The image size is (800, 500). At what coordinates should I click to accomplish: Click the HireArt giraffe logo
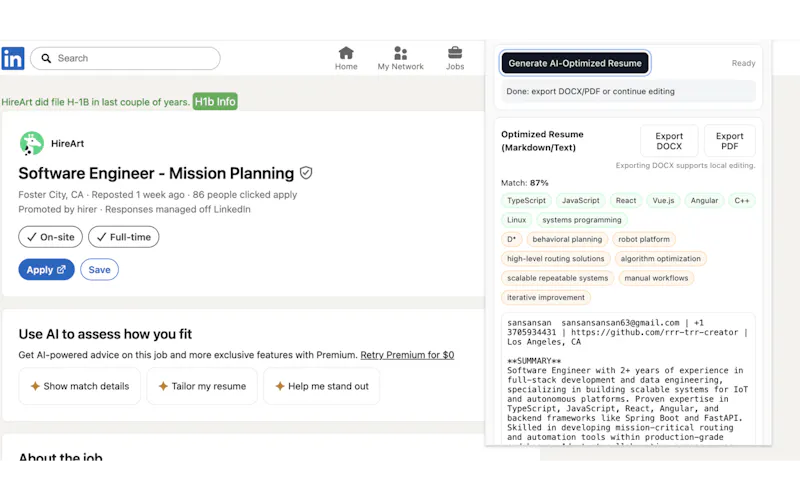32,143
